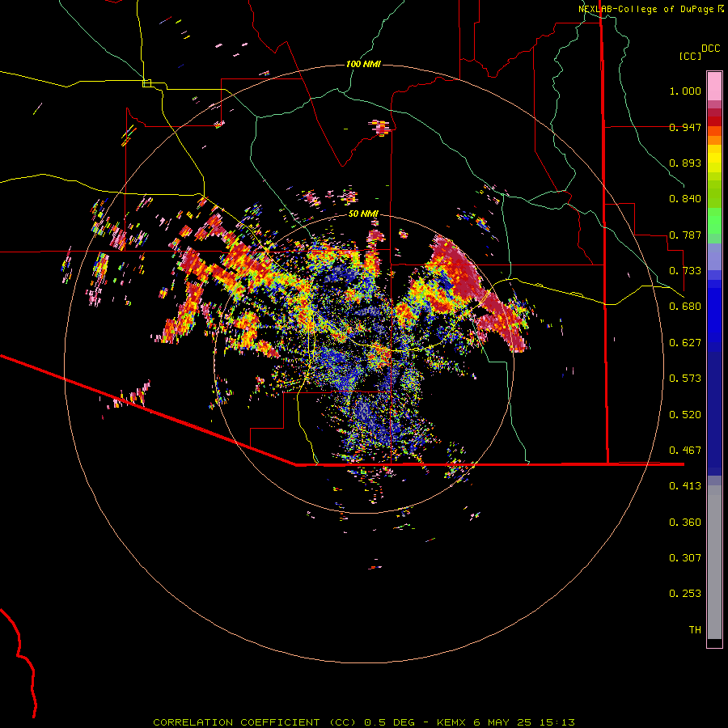Pick the red color bar segment

714,121
